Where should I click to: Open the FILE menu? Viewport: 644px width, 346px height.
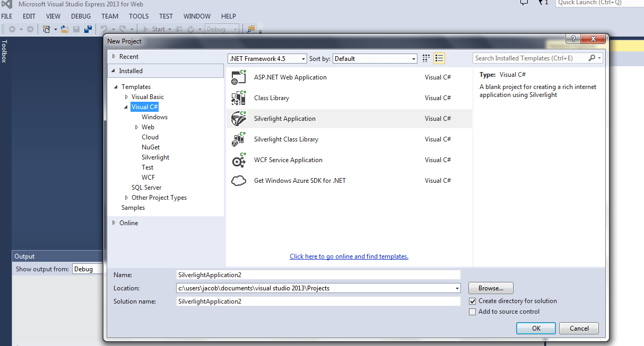(x=7, y=16)
